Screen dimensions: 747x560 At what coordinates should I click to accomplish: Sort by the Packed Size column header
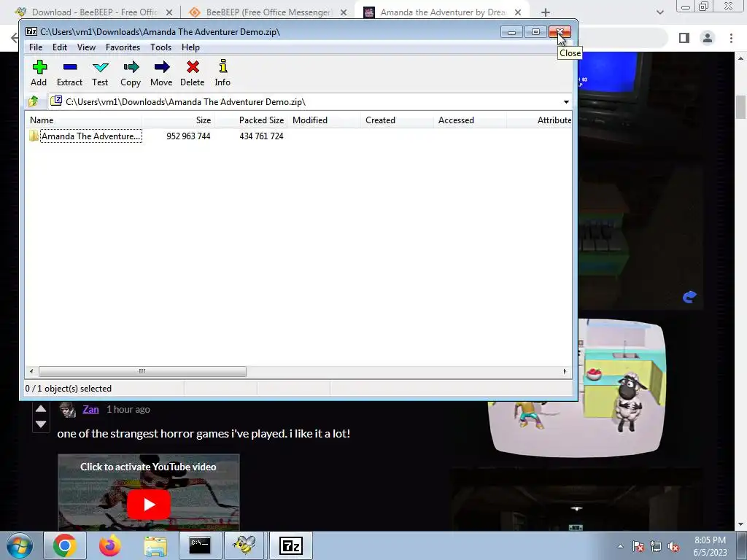click(x=252, y=120)
